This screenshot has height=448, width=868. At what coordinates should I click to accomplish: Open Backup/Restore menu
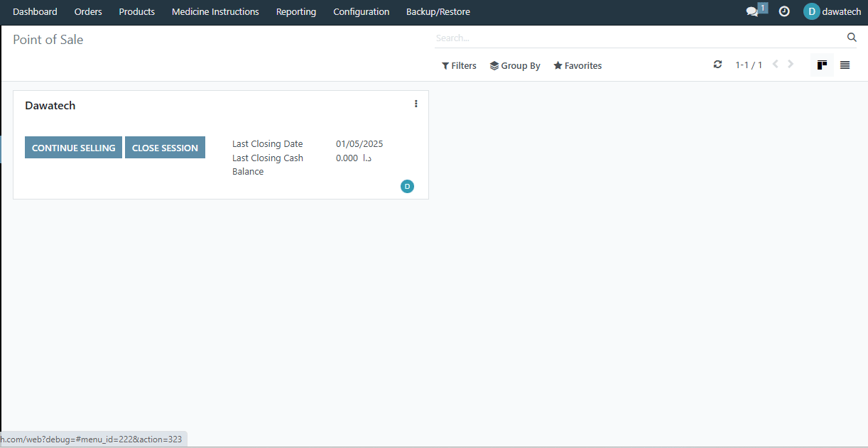tap(438, 11)
